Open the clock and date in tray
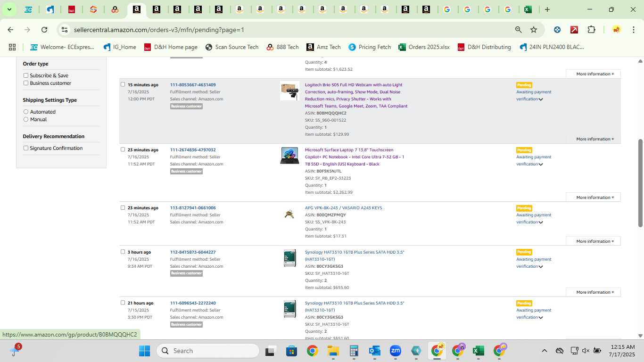This screenshot has width=644, height=362. tap(621, 351)
